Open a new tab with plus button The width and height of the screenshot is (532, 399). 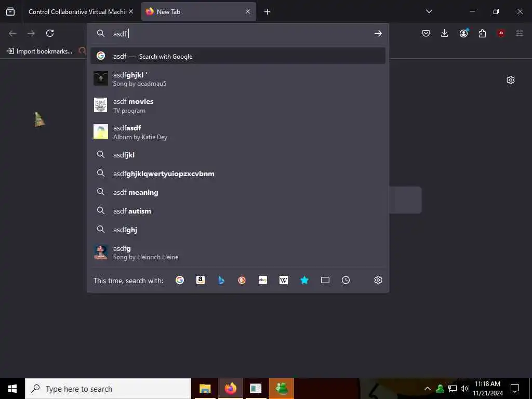coord(268,12)
